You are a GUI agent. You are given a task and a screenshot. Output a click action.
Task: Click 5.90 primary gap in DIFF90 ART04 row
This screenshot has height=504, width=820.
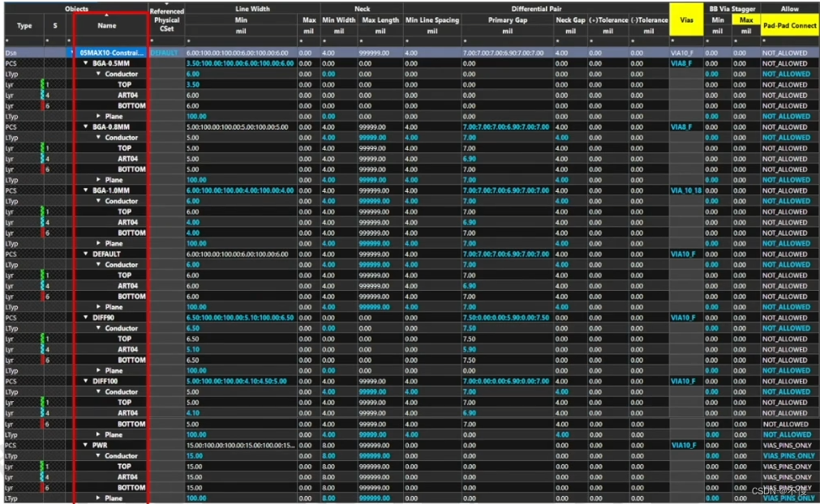pos(469,349)
